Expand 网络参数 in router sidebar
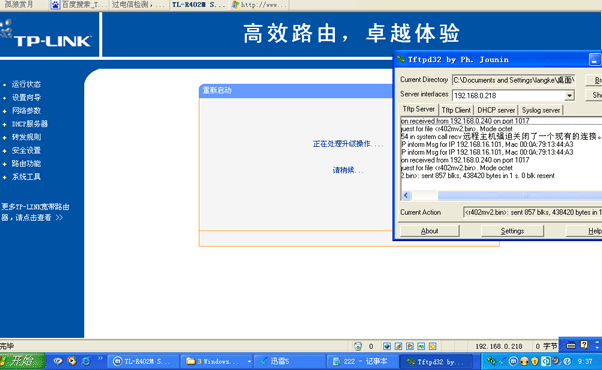Viewport: 602px width, 370px height. (x=26, y=111)
